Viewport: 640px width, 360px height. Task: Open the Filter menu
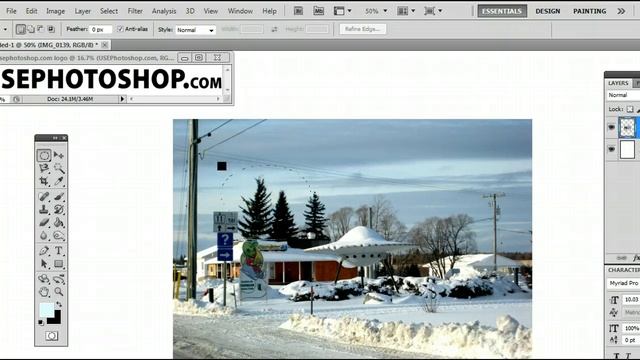pyautogui.click(x=135, y=11)
